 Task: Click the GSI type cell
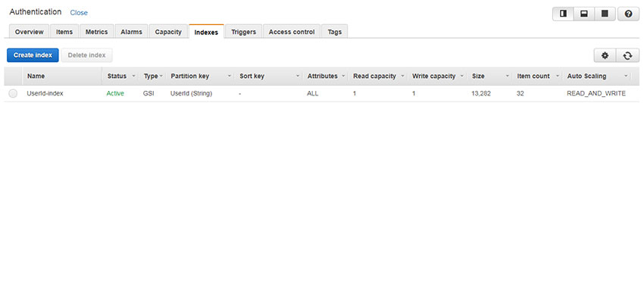[x=148, y=94]
